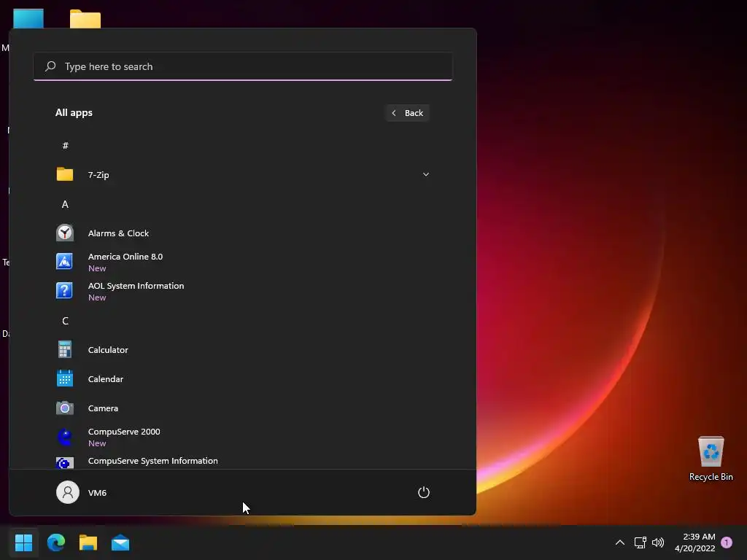This screenshot has width=747, height=560.
Task: Click the A letter group header
Action: click(x=65, y=204)
